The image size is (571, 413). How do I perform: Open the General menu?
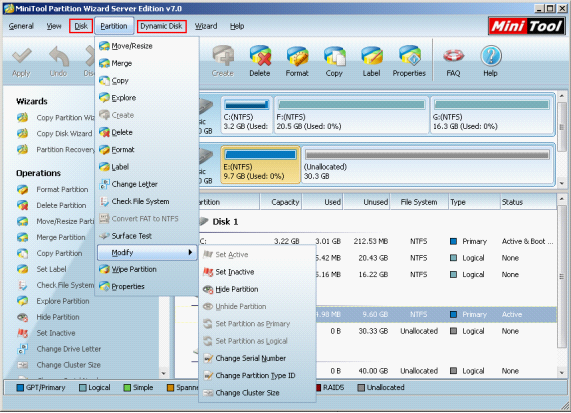click(21, 26)
